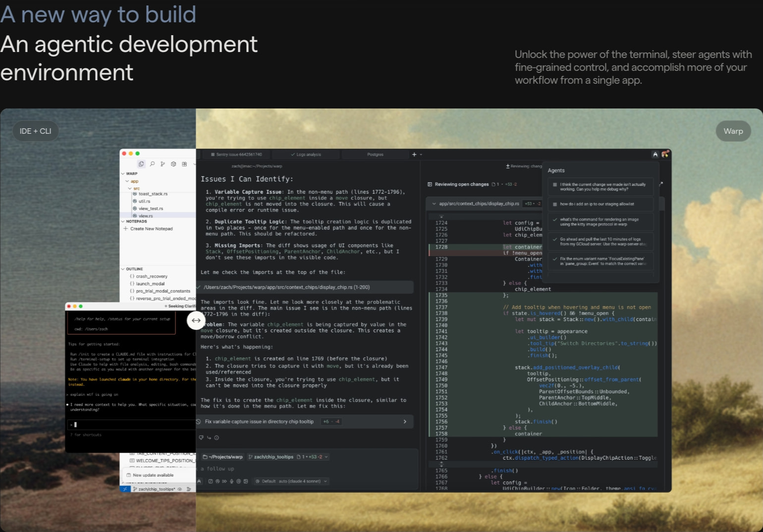Click the Reviewing changes indicator at top
This screenshot has height=532, width=763.
pyautogui.click(x=524, y=166)
